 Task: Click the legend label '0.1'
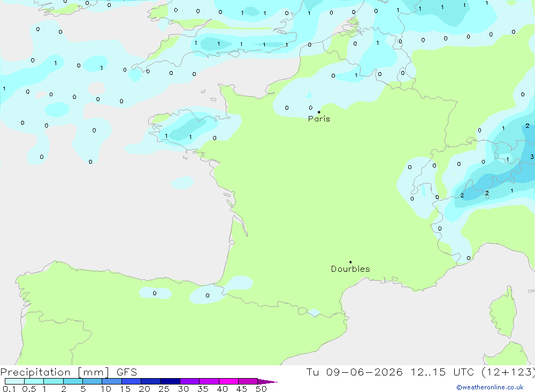[9, 389]
